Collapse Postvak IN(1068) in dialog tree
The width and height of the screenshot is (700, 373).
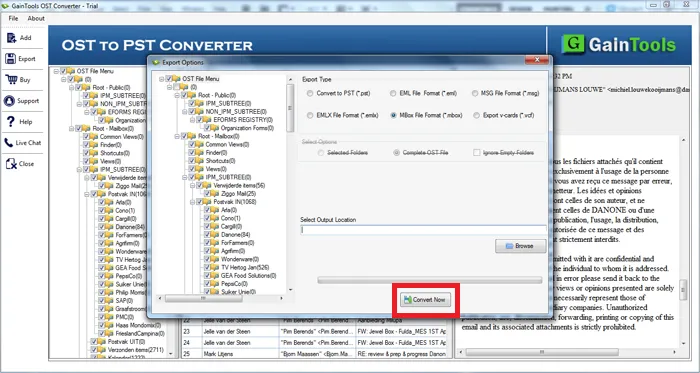click(192, 202)
